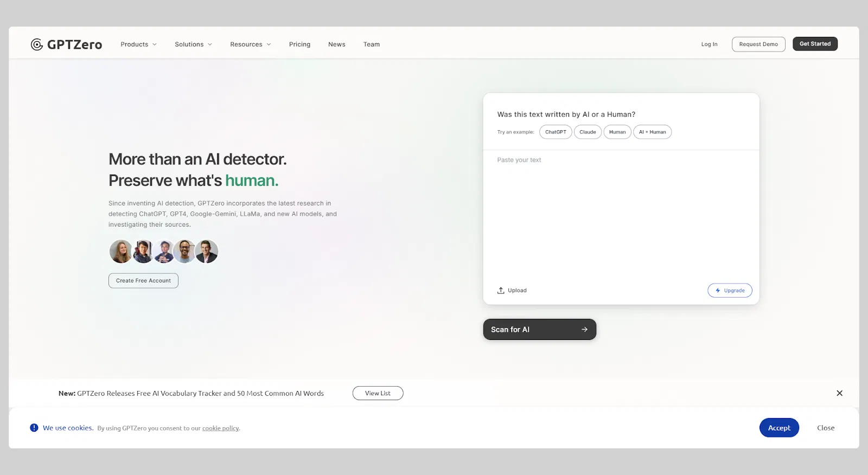This screenshot has width=868, height=475.
Task: Click the 'We use cookies.' text
Action: click(68, 428)
